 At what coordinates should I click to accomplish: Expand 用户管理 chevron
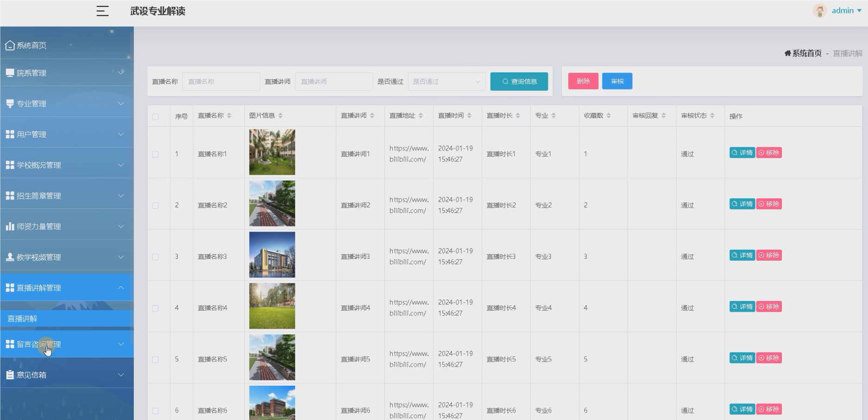pyautogui.click(x=121, y=134)
